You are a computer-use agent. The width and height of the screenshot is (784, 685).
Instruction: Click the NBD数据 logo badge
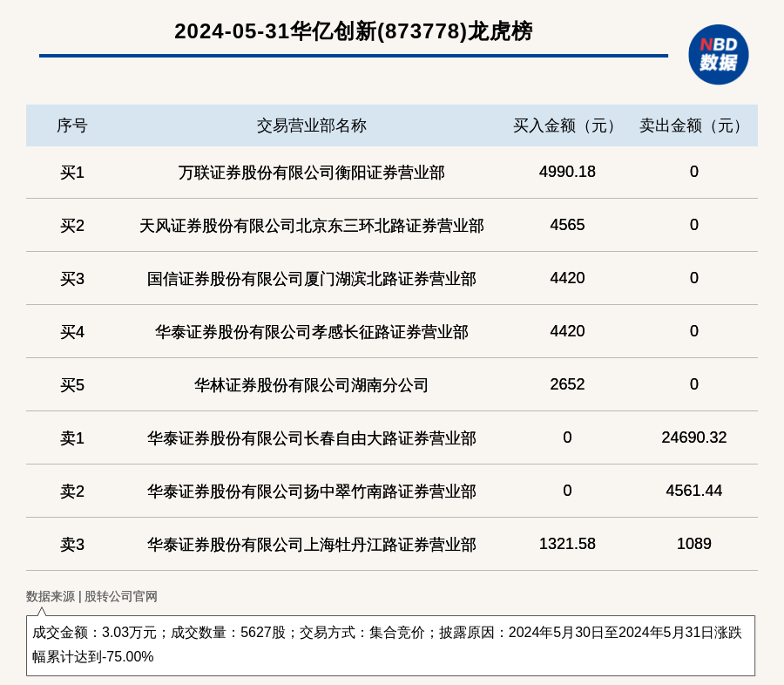point(718,55)
